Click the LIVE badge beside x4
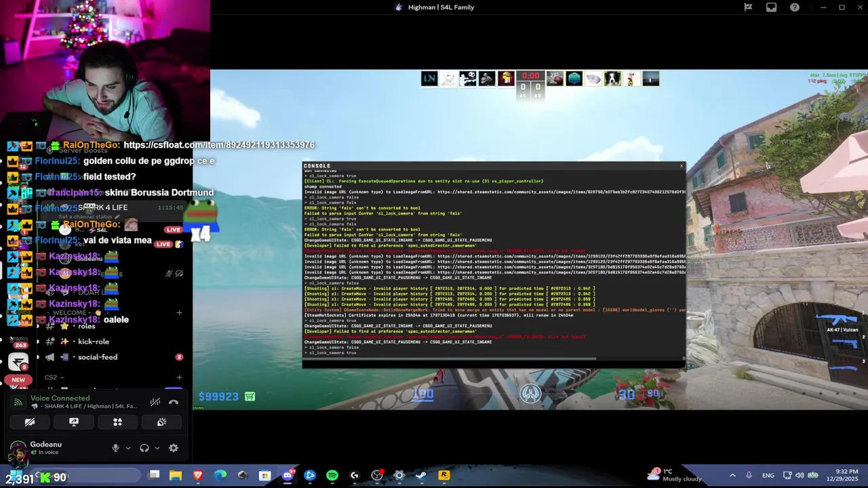This screenshot has width=868, height=488. [174, 230]
